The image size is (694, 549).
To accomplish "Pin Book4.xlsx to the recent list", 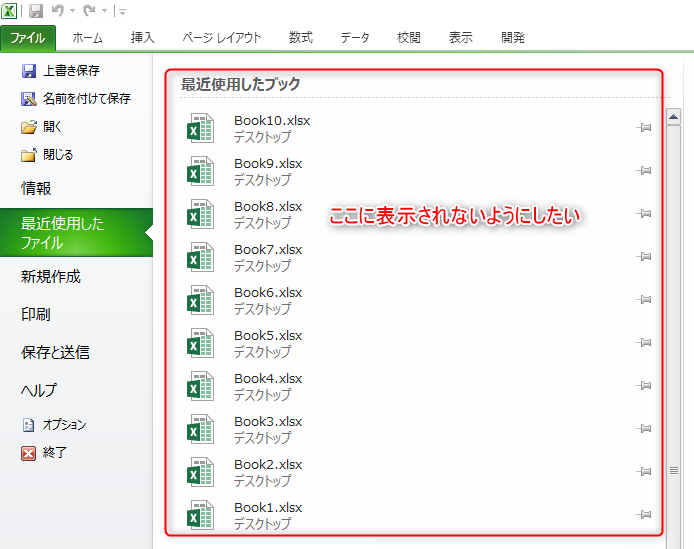I will 644,386.
